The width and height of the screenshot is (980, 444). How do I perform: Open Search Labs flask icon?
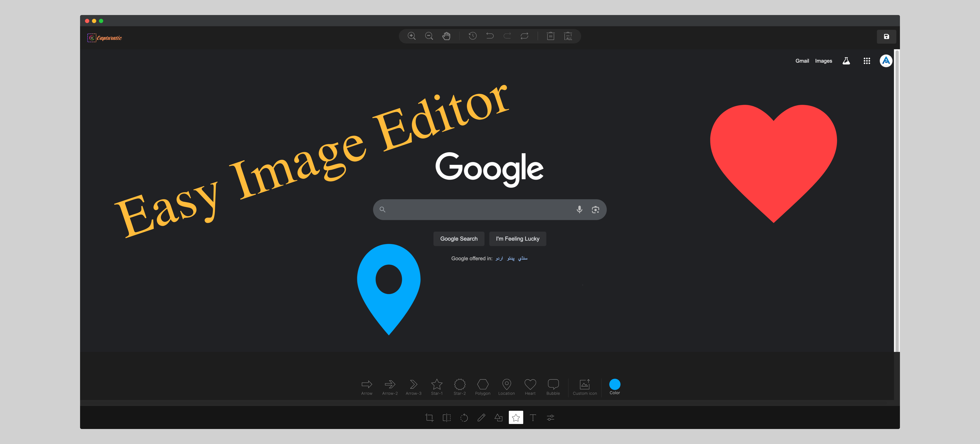coord(846,61)
